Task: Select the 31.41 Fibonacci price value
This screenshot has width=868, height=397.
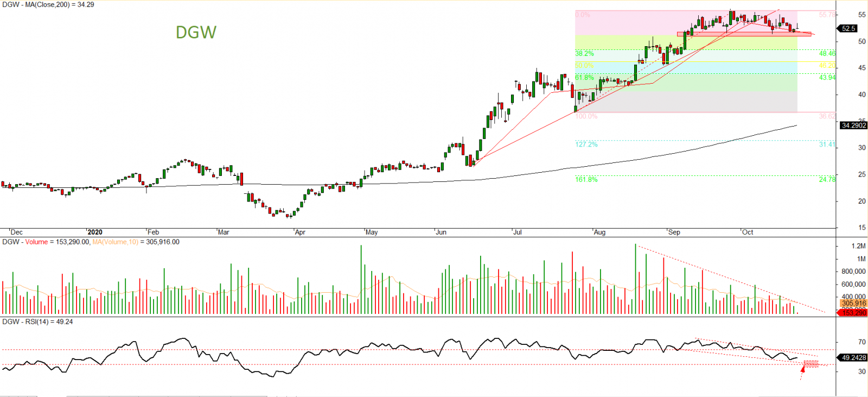Action: point(827,144)
